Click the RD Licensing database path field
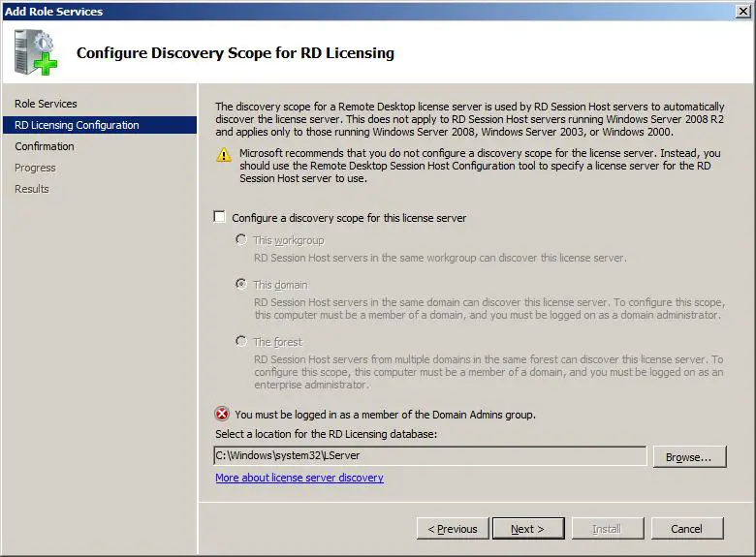The width and height of the screenshot is (756, 557). coord(429,455)
